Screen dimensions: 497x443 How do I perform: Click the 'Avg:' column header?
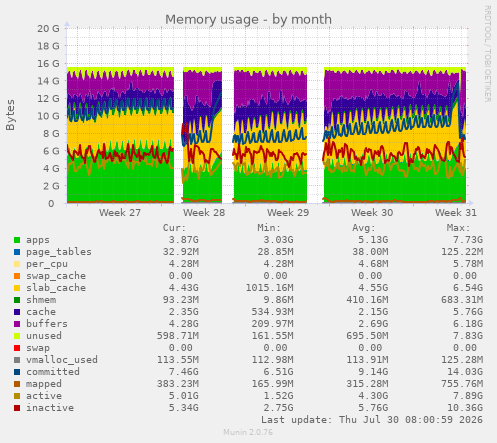tap(364, 228)
